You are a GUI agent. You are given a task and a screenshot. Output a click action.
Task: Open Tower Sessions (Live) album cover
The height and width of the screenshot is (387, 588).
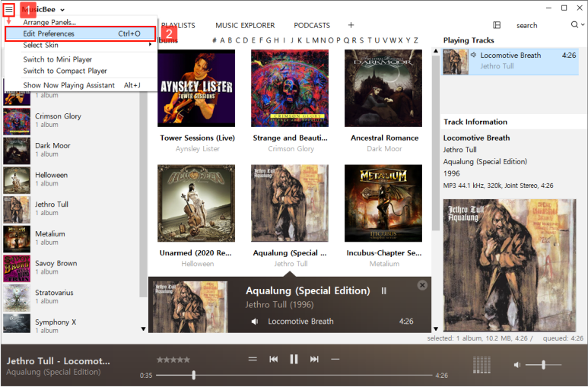[196, 88]
